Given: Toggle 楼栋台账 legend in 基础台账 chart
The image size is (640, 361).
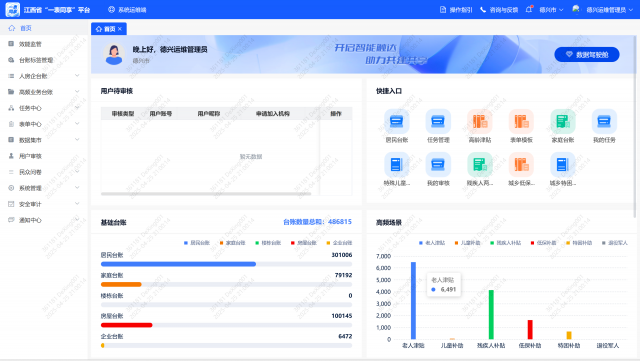Looking at the screenshot, I should pyautogui.click(x=268, y=243).
